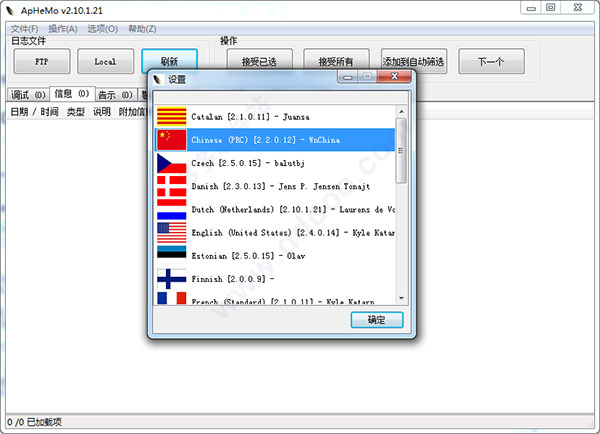Image resolution: width=600 pixels, height=434 pixels.
Task: Confirm with the 确定 button
Action: point(377,320)
